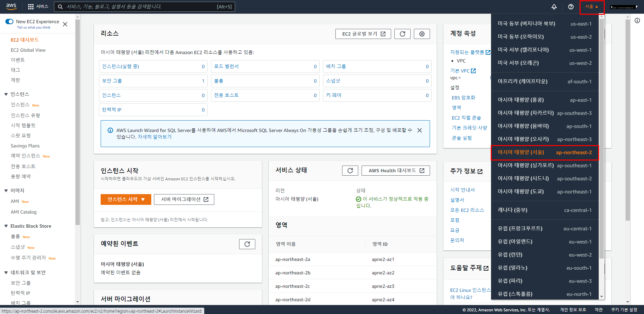This screenshot has width=644, height=314.
Task: Select region ap-northeast-1 (도쿄)
Action: 545,192
